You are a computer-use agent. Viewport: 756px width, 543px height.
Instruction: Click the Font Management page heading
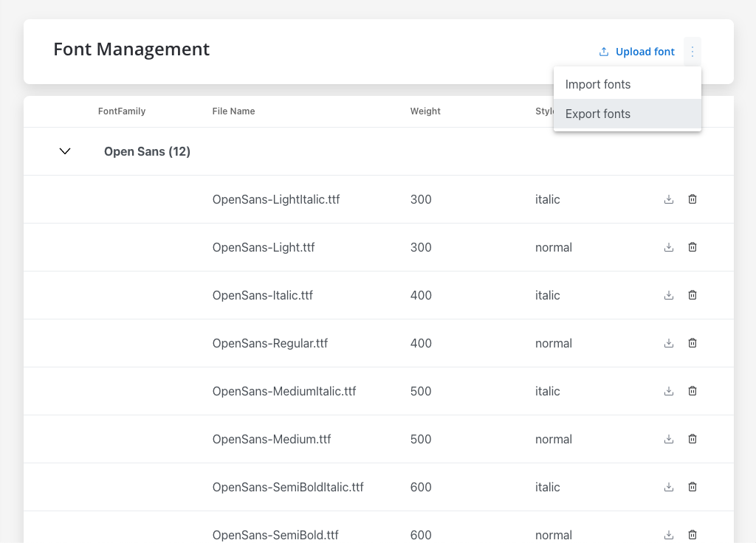click(x=131, y=49)
